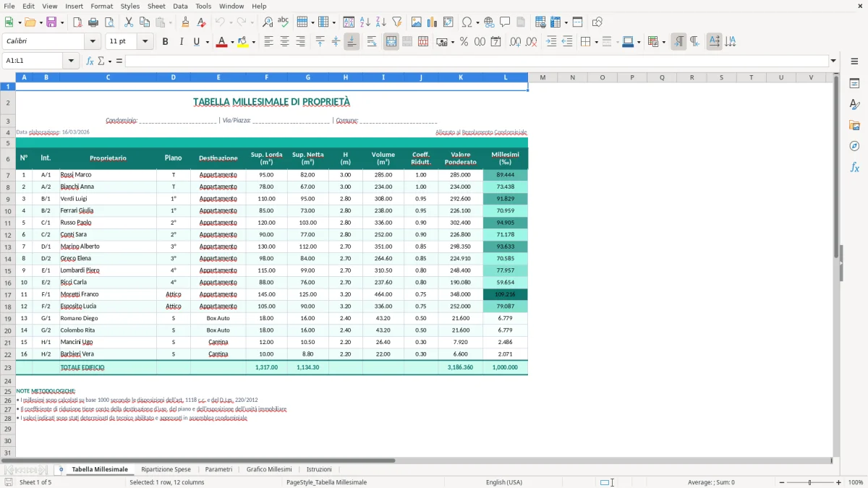Click the AutoFilter funnel icon
The width and height of the screenshot is (868, 488).
(396, 22)
